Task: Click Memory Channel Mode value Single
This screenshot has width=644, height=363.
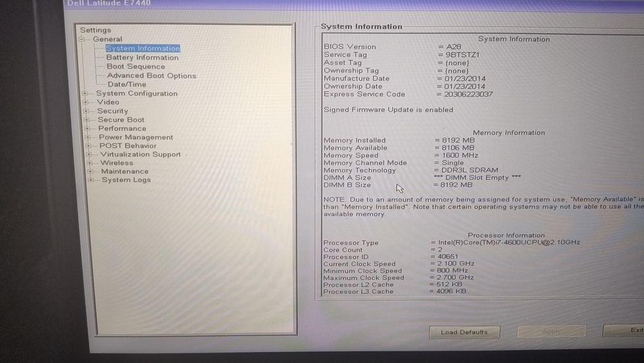Action: [452, 162]
